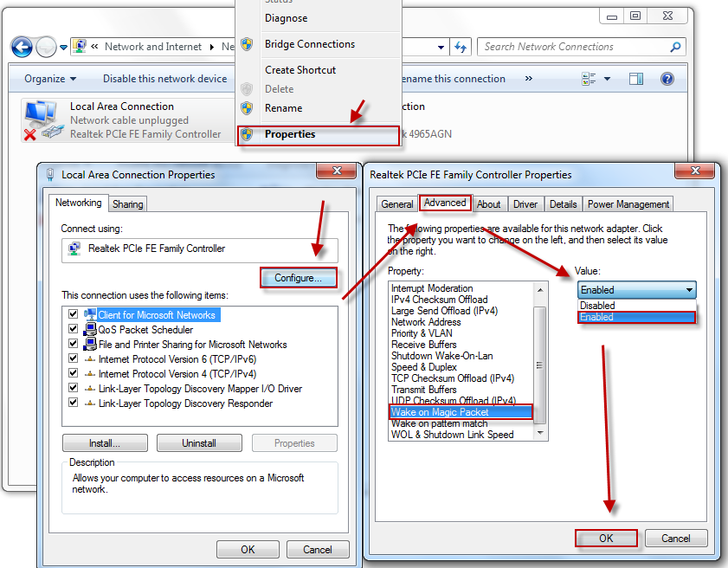Click the TCP/IPv4 protocol icon

[90, 374]
